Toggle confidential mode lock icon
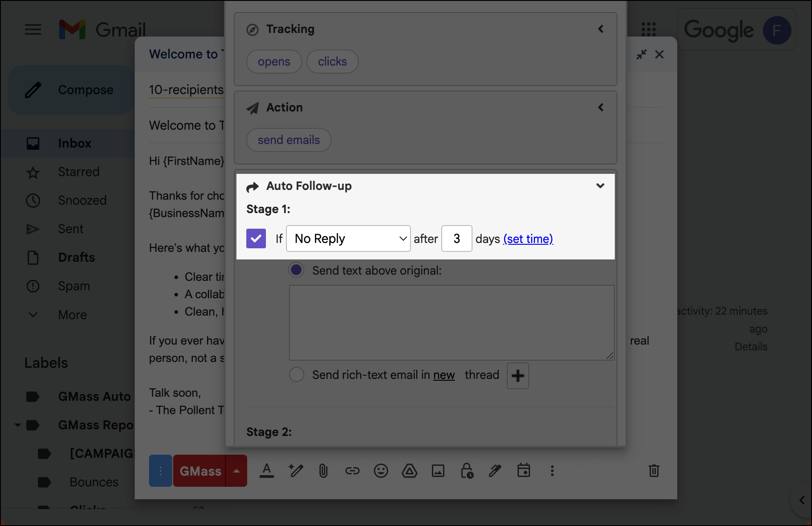Viewport: 812px width, 526px height. (x=467, y=471)
